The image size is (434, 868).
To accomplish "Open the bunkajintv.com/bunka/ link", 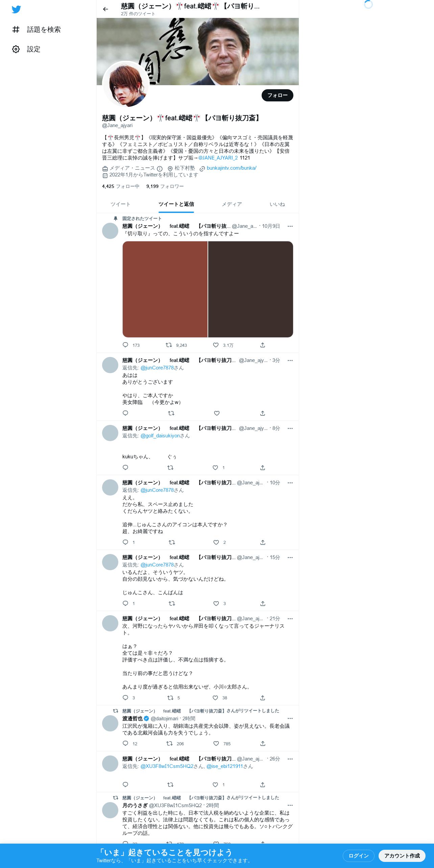I will tap(232, 168).
